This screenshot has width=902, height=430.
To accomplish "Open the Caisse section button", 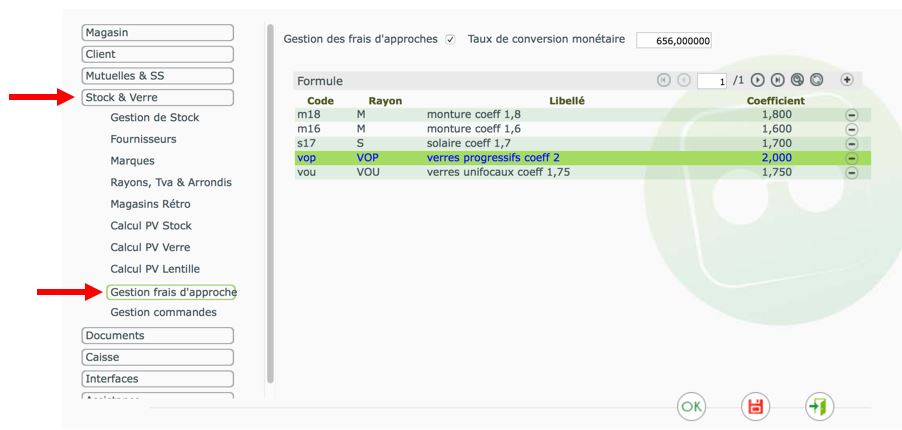I will coord(158,357).
